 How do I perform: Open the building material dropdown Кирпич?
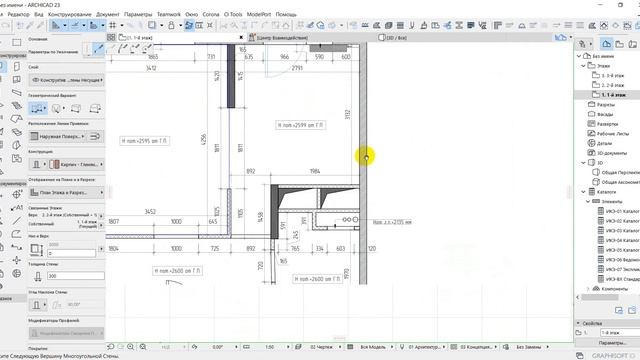77,164
